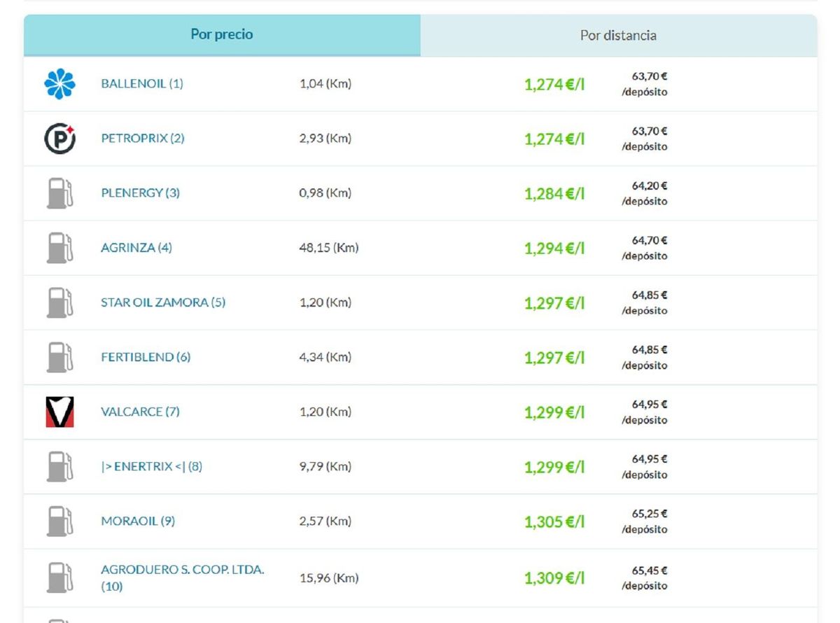This screenshot has width=840, height=623.
Task: Click the 1,284 €/l price for Plenergy
Action: pos(554,194)
